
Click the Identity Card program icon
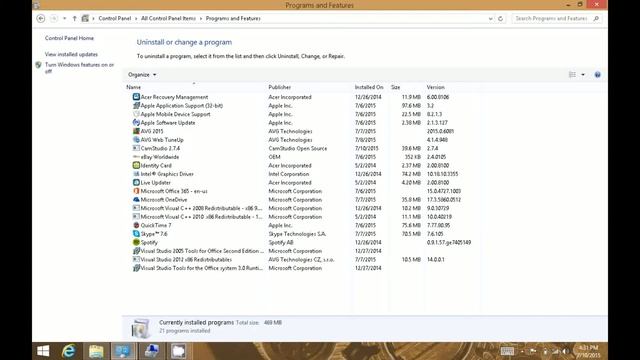pyautogui.click(x=136, y=165)
